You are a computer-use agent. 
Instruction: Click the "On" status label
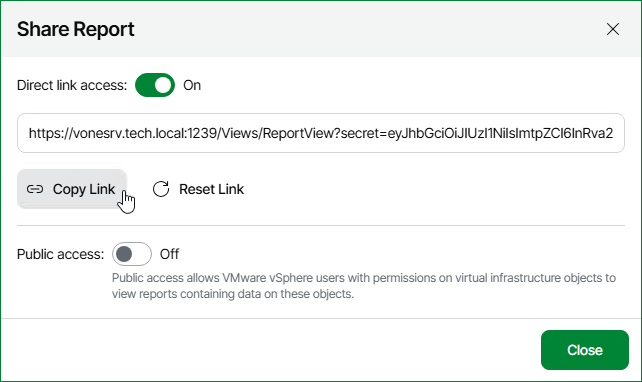click(192, 85)
